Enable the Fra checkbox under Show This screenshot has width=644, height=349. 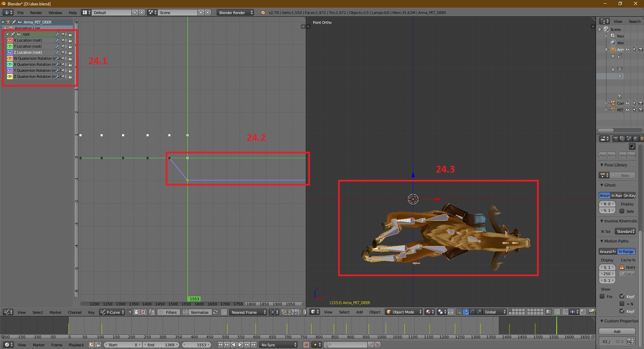pos(602,296)
